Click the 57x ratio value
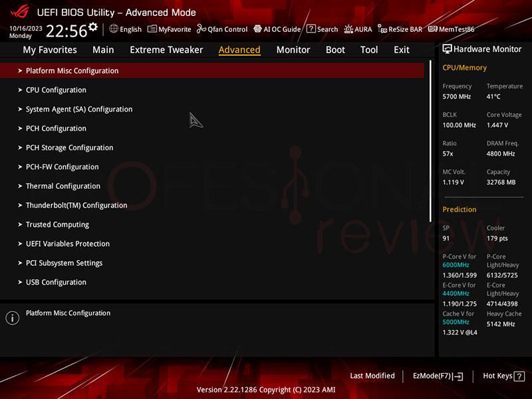This screenshot has height=399, width=532. [448, 154]
